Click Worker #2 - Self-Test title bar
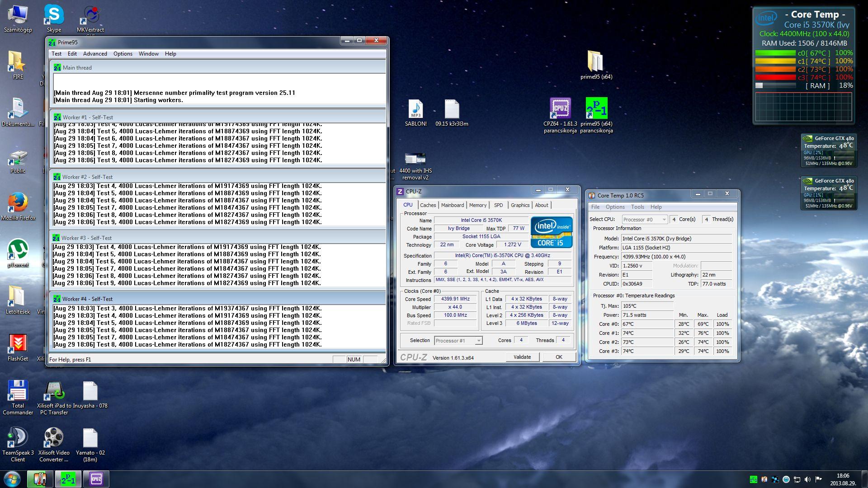 [218, 177]
